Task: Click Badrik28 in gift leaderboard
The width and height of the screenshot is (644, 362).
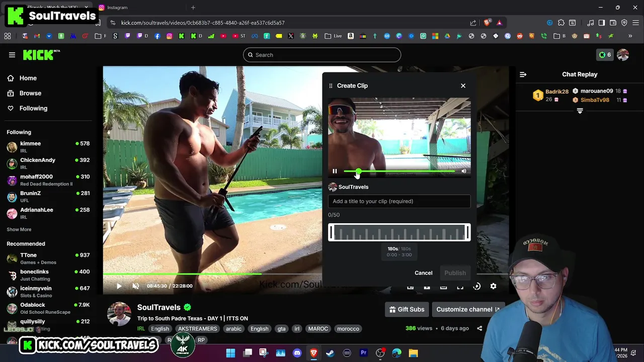Action: point(557,92)
